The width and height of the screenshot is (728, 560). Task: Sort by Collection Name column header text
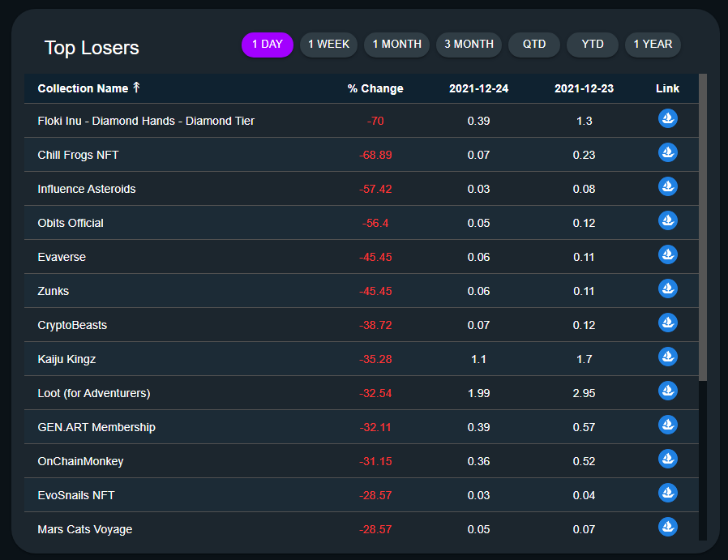83,88
